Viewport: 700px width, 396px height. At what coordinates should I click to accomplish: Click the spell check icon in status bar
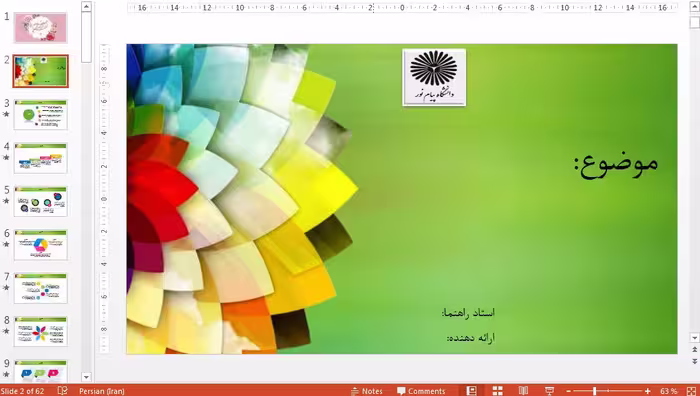coord(62,391)
